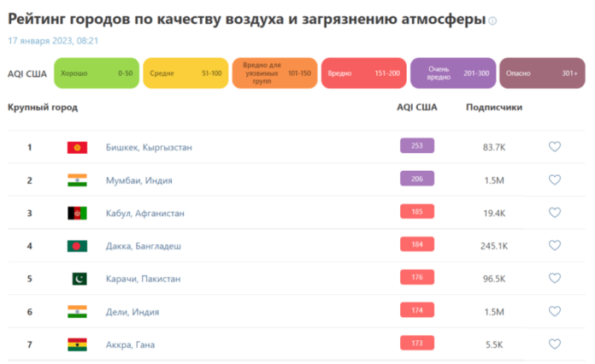Viewport: 595px width, 364px height.
Task: Click the Pakistan flag icon
Action: 78,279
